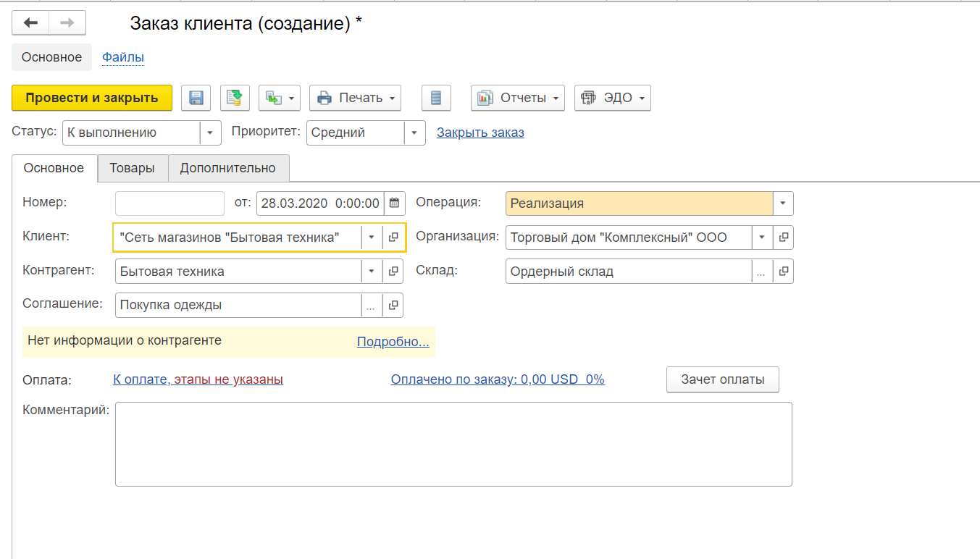This screenshot has width=980, height=559.
Task: Open the Склад record with open icon
Action: coord(783,272)
